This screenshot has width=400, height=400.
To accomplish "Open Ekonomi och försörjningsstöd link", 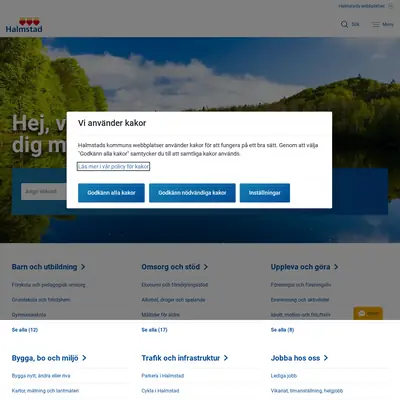I will click(x=175, y=285).
